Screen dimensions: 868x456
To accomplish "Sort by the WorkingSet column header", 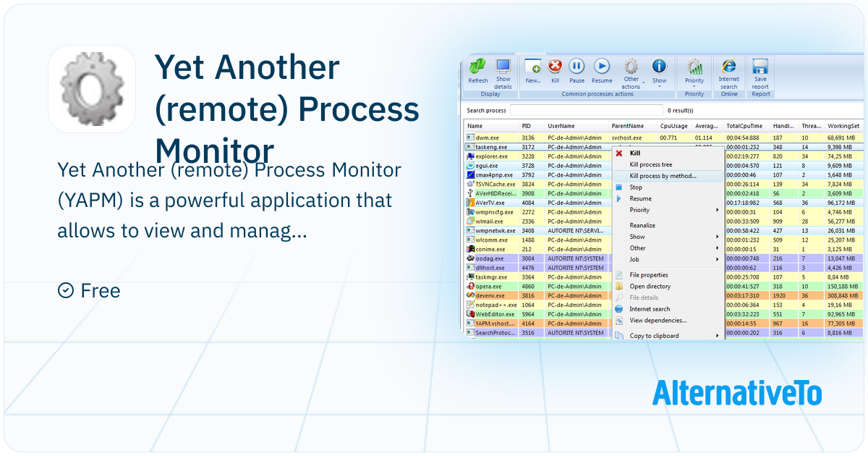I will 843,126.
